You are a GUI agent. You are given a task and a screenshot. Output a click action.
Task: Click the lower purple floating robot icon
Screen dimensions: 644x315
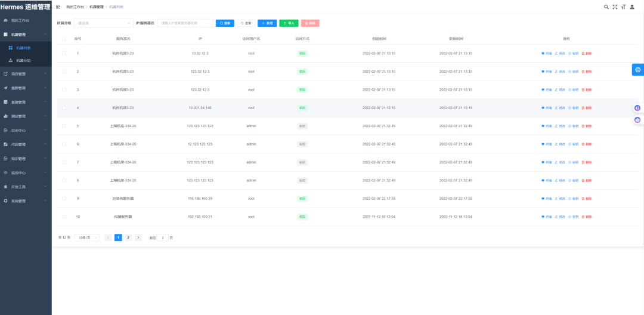click(637, 120)
